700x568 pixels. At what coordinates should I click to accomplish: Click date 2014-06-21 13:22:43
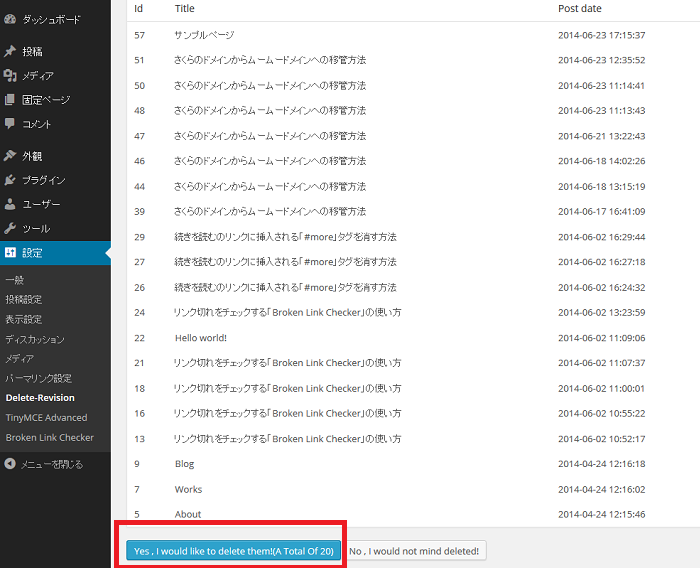[x=601, y=136]
